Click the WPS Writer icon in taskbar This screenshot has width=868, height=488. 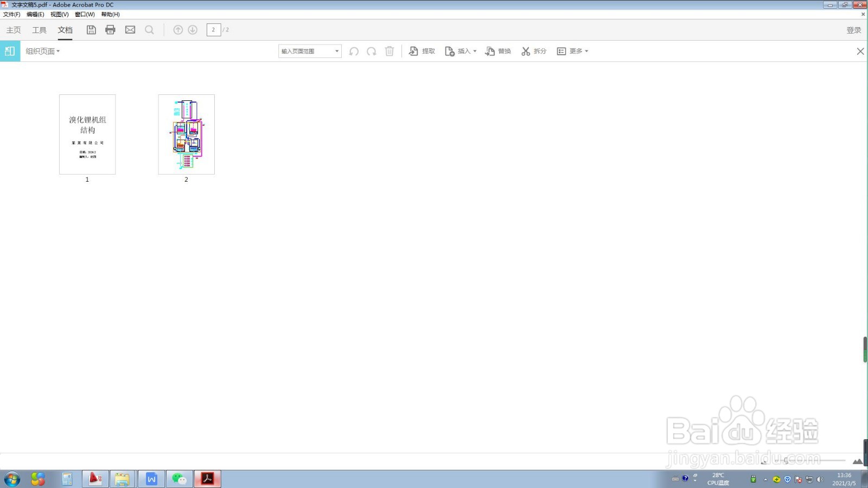point(151,479)
